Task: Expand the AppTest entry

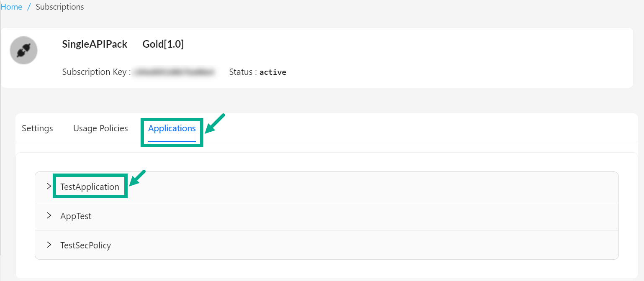Action: (x=75, y=216)
